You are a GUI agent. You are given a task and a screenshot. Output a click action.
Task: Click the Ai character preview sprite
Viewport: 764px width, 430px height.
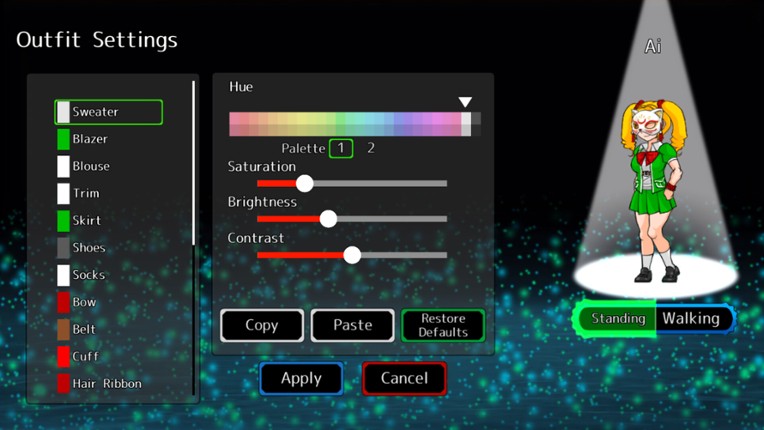pyautogui.click(x=653, y=190)
